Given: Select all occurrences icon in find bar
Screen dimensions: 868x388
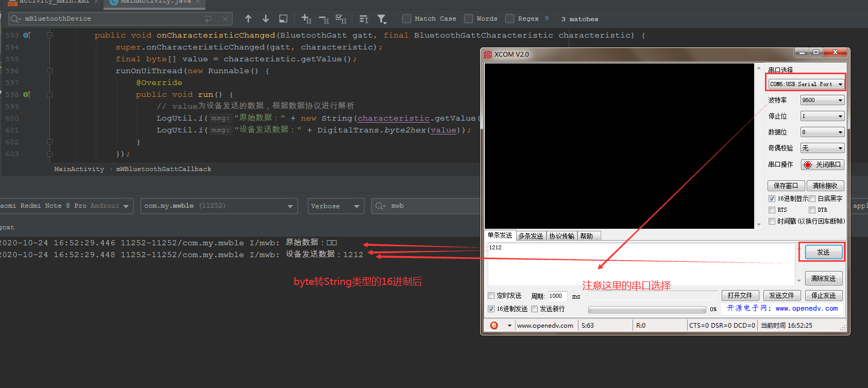Looking at the screenshot, I should [341, 19].
